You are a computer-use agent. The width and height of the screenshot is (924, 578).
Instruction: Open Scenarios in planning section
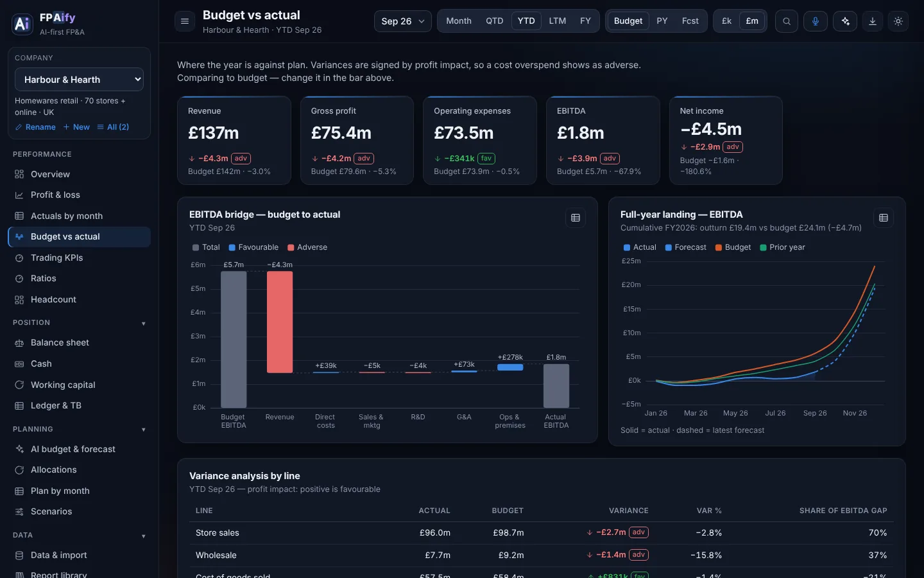click(x=79, y=511)
